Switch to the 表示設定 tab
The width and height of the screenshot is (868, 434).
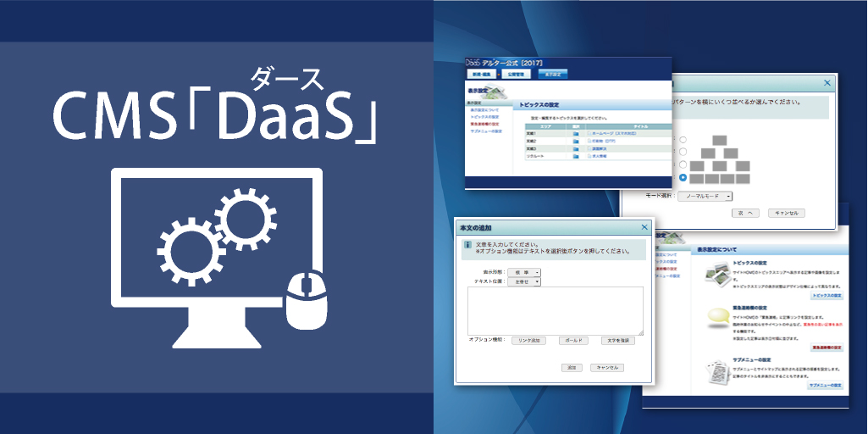552,74
